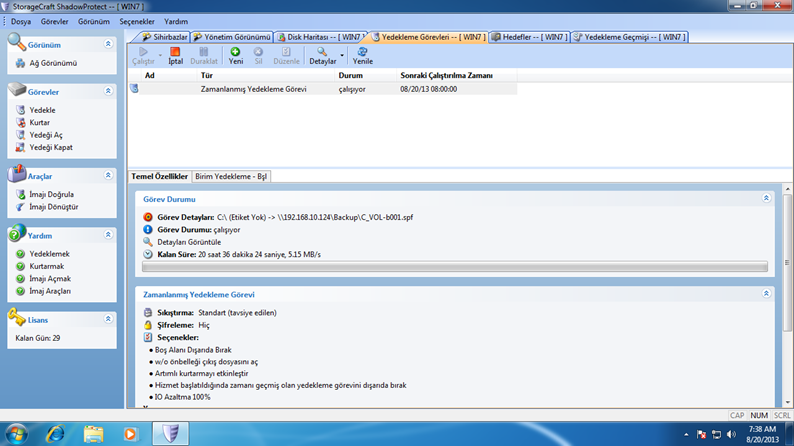Screen dimensions: 794x446
Task: Collapse the Lisans sidebar panel
Action: click(108, 319)
